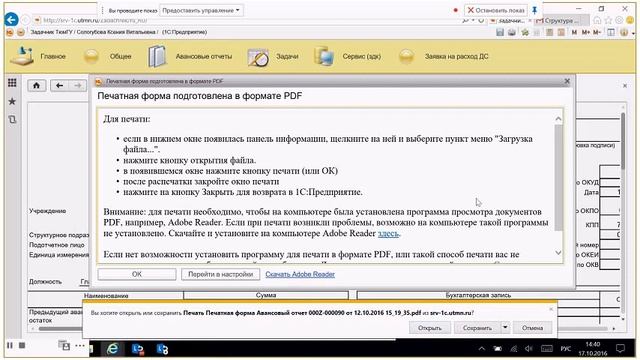
Task: Open the 'Общее' section
Action: [x=107, y=56]
